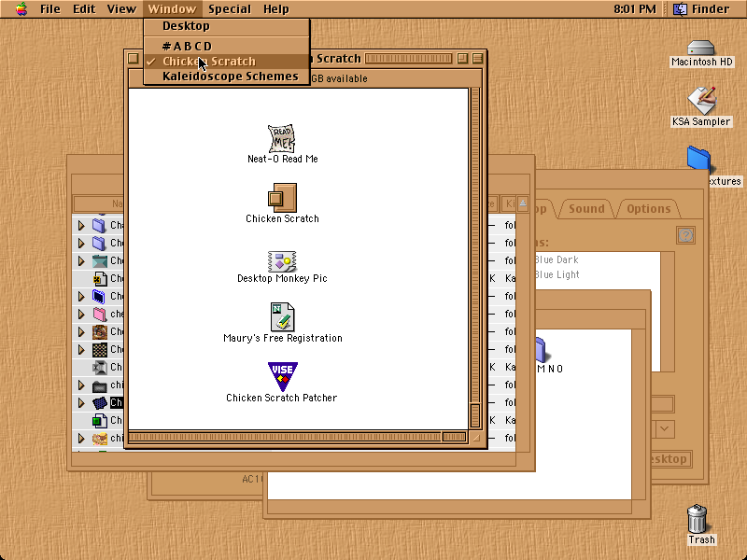
Task: Toggle sort order button in list header
Action: (523, 203)
